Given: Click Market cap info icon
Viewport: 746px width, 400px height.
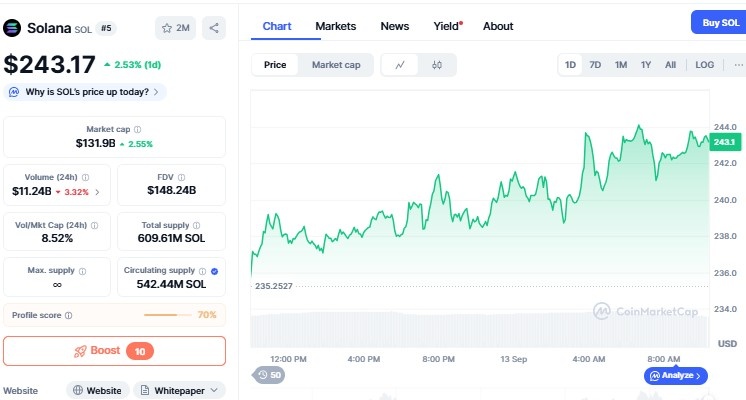Looking at the screenshot, I should tap(137, 129).
